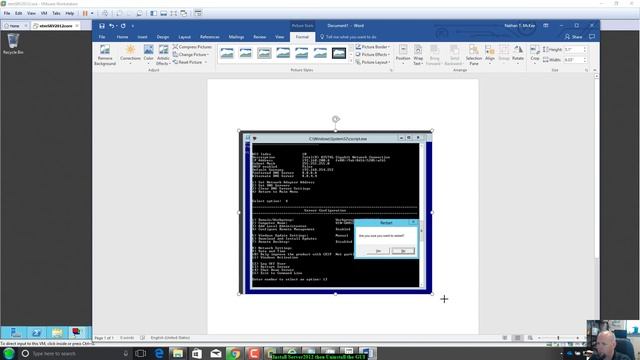Open Google Chrome from taskbar
This screenshot has height=360, width=640.
click(x=234, y=353)
